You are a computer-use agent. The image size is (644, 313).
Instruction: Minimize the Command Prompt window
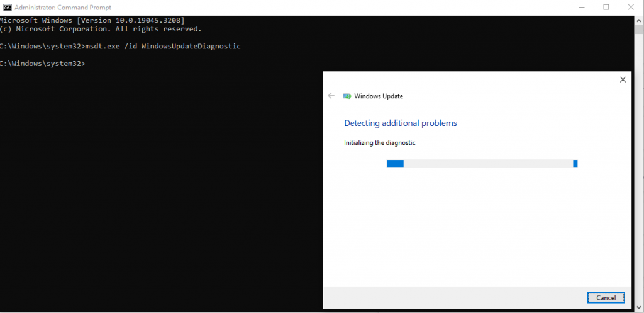tap(582, 8)
